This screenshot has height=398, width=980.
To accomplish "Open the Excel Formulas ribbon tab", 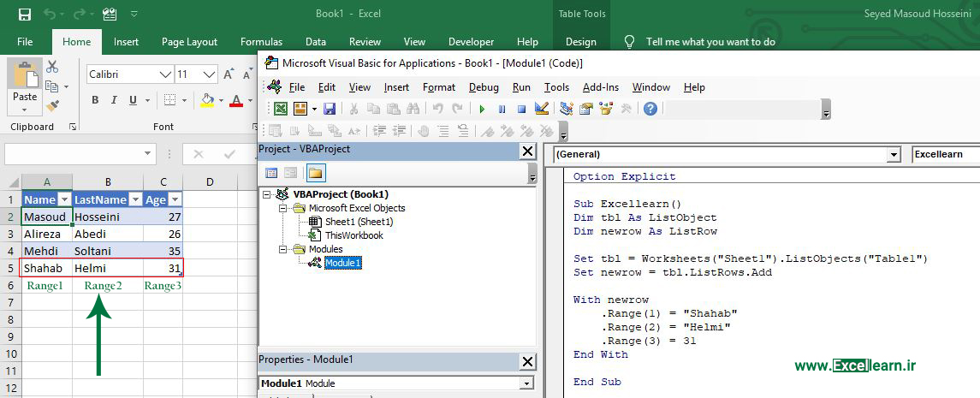I will coord(261,42).
